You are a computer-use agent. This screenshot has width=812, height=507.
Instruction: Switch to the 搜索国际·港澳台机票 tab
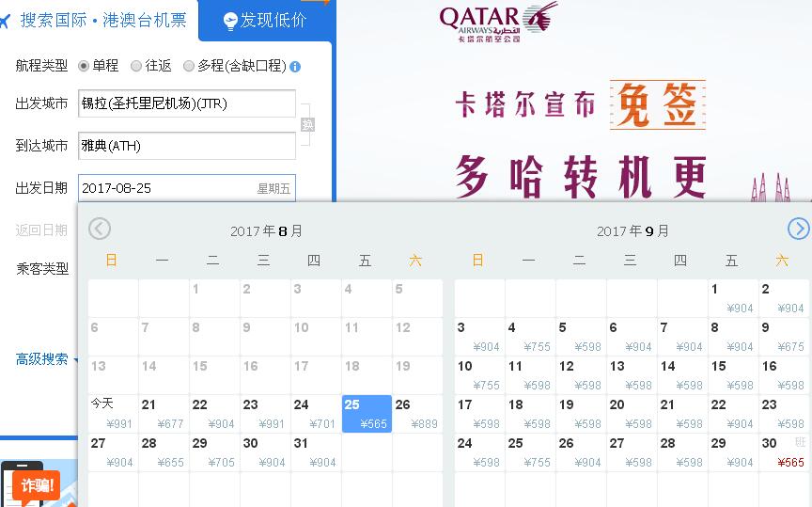[102, 21]
